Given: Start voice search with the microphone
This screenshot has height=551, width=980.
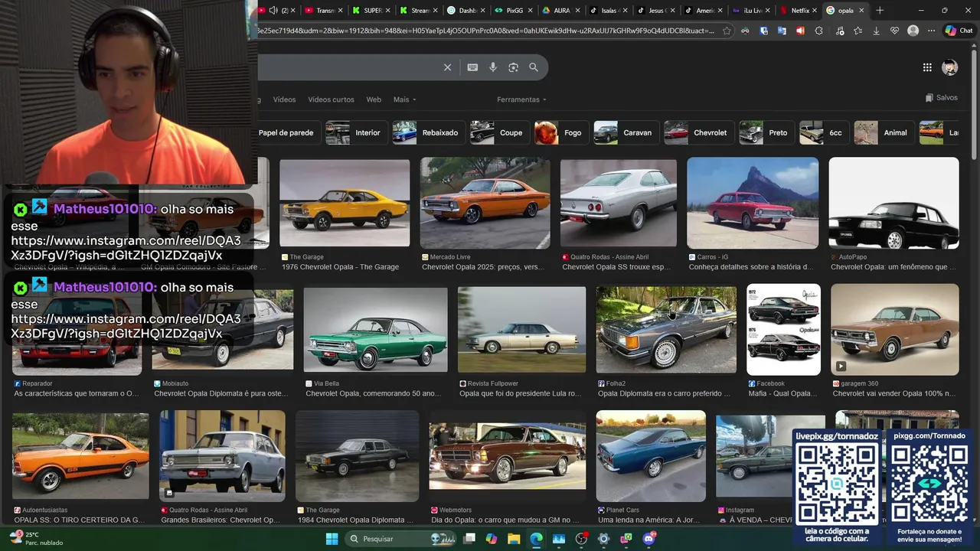Looking at the screenshot, I should click(x=493, y=67).
